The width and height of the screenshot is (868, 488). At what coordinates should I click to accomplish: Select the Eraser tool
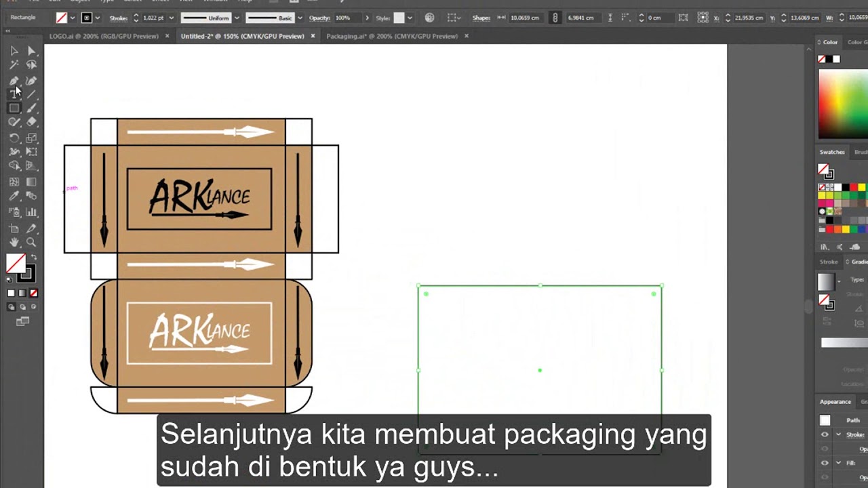[x=31, y=122]
